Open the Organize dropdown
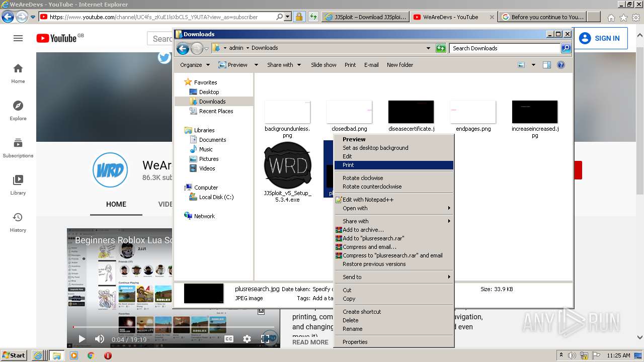 [195, 65]
